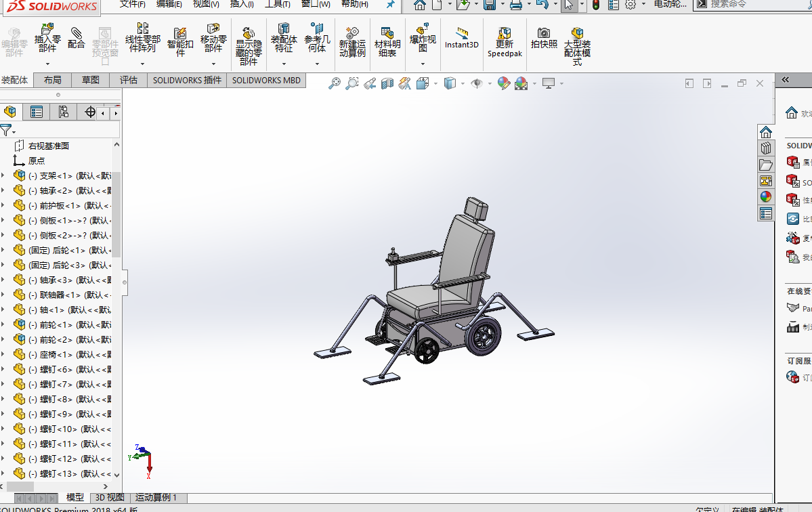This screenshot has width=812, height=512.
Task: Click the Insert Components (插入零部件) tool
Action: coord(47,37)
